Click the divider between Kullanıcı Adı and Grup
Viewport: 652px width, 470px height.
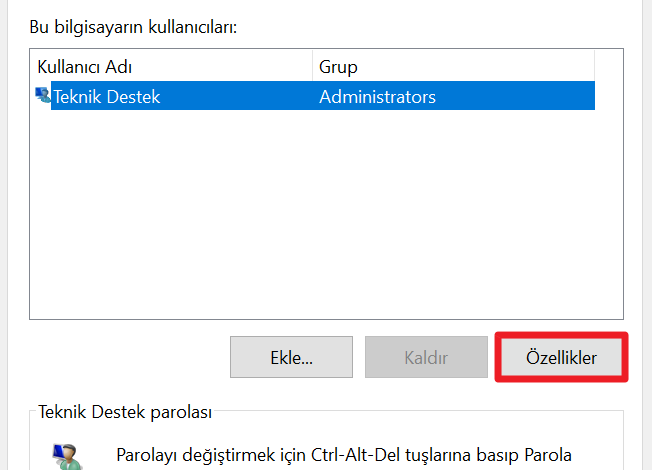(312, 67)
